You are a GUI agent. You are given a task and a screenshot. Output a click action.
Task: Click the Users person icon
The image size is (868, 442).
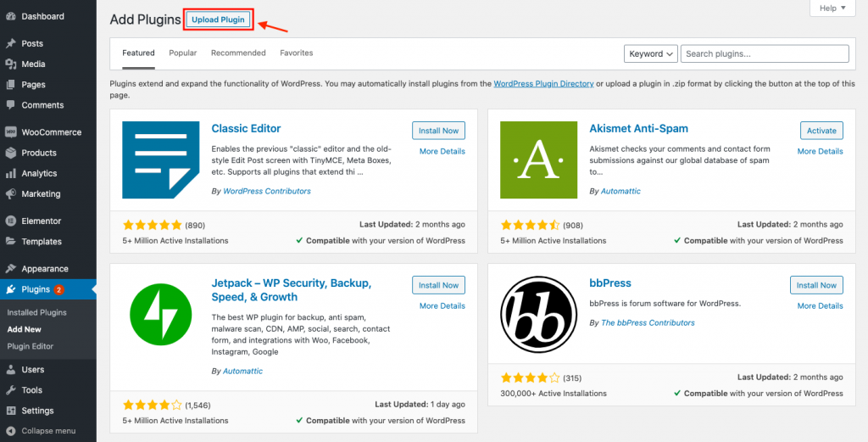click(x=10, y=369)
